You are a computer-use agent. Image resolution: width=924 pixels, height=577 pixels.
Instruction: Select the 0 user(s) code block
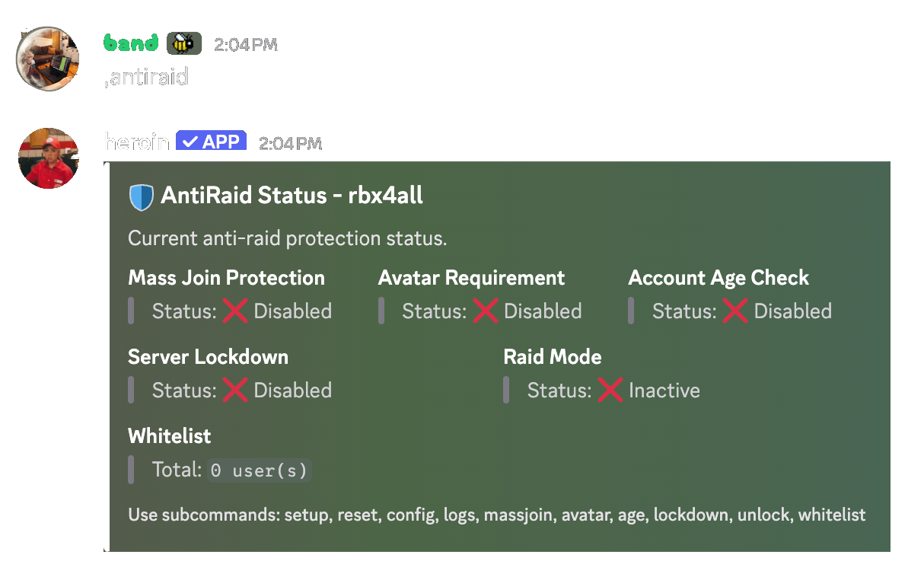259,470
